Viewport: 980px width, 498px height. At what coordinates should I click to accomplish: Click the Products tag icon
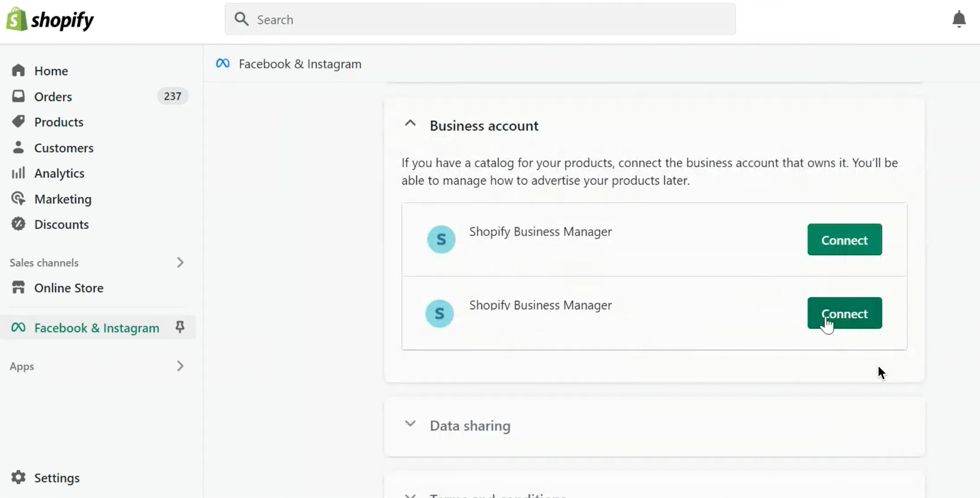click(x=18, y=122)
